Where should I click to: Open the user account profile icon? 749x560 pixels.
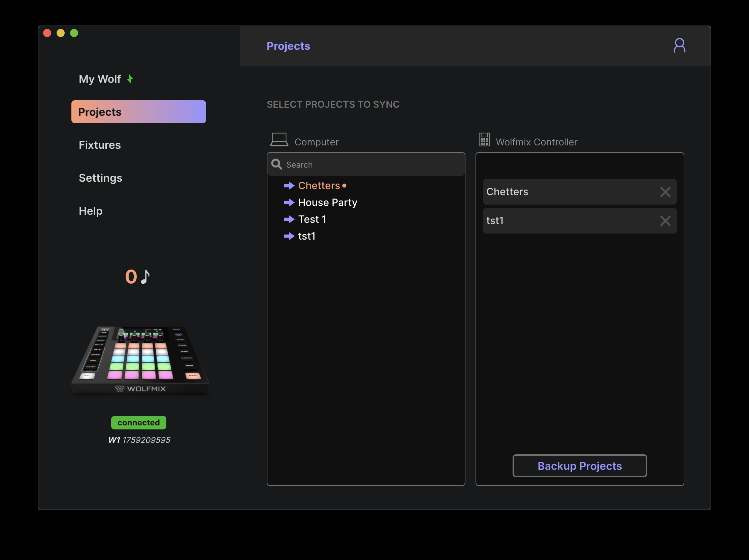[679, 46]
